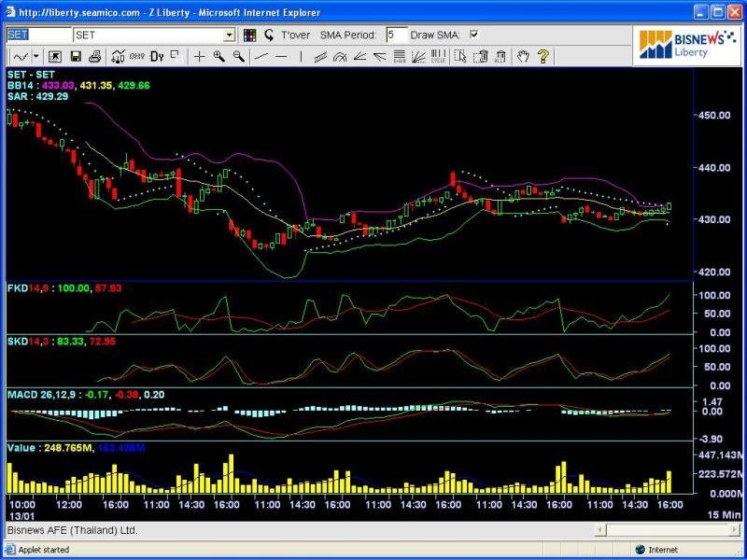Screen dimensions: 747x560
Task: Choose the trend line drawing tool
Action: (261, 57)
